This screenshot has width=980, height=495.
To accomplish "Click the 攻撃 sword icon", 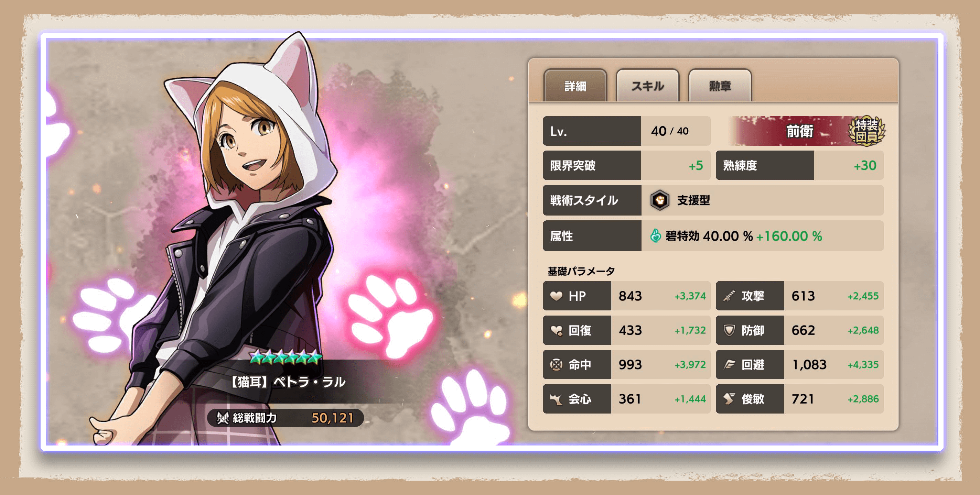I will [x=729, y=296].
